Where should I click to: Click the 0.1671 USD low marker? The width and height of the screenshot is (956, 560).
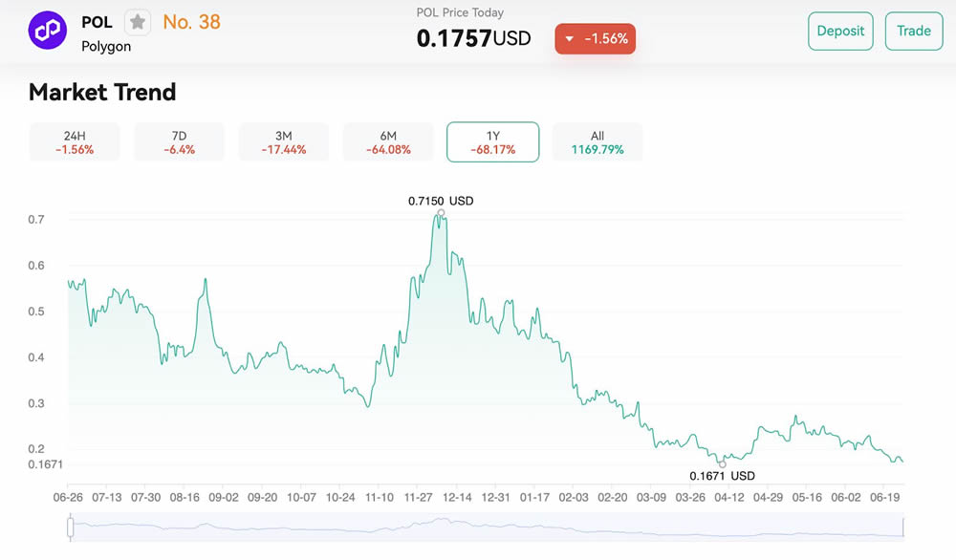(723, 464)
